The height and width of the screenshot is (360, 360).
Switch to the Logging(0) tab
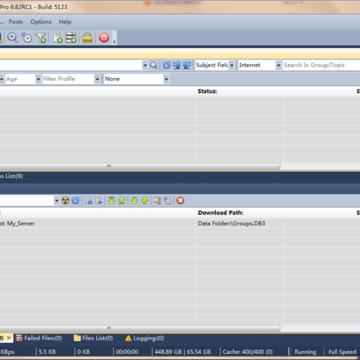(x=145, y=338)
